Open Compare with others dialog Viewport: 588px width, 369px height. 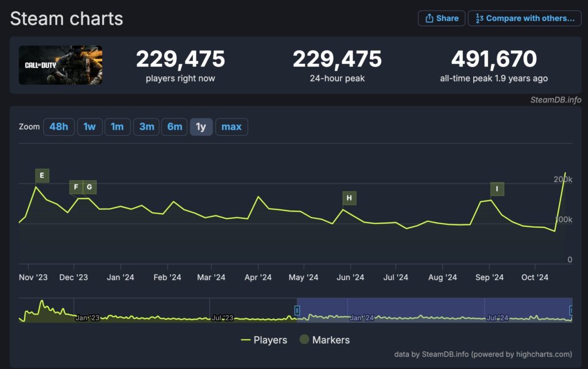coord(524,18)
